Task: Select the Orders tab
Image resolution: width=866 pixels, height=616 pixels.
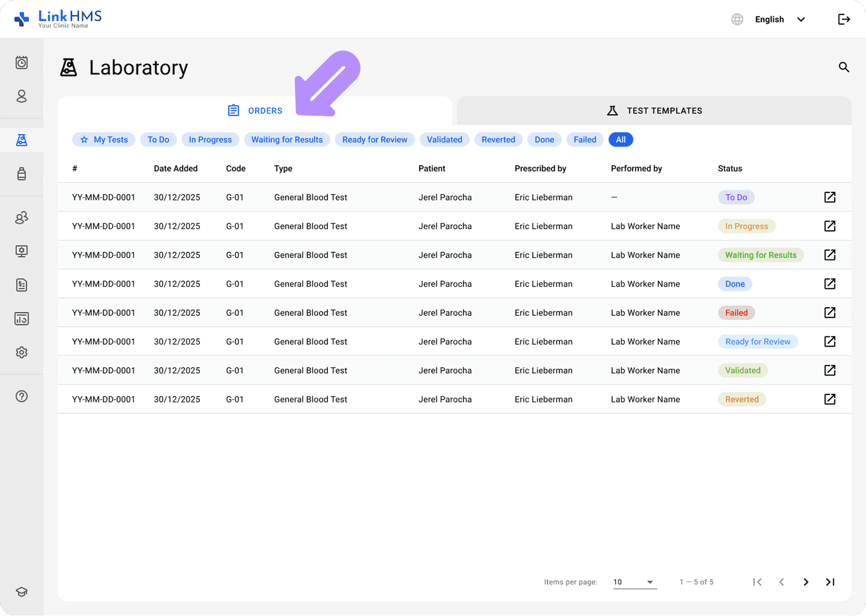Action: point(255,110)
